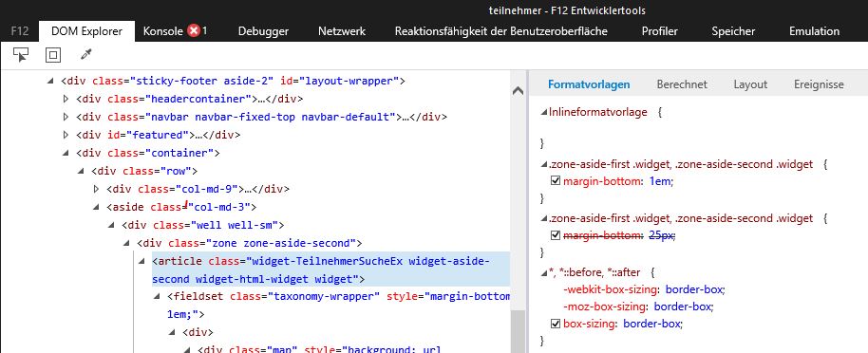The height and width of the screenshot is (353, 868).
Task: Select the div id="featured" row
Action: click(159, 135)
